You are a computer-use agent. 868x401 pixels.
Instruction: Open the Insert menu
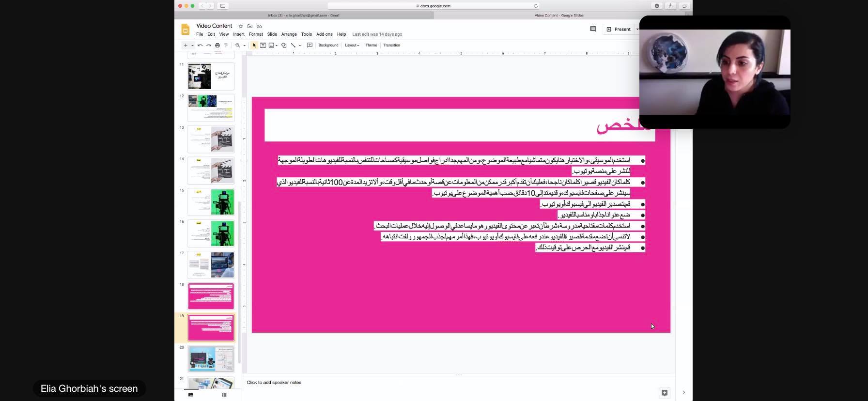click(x=238, y=34)
